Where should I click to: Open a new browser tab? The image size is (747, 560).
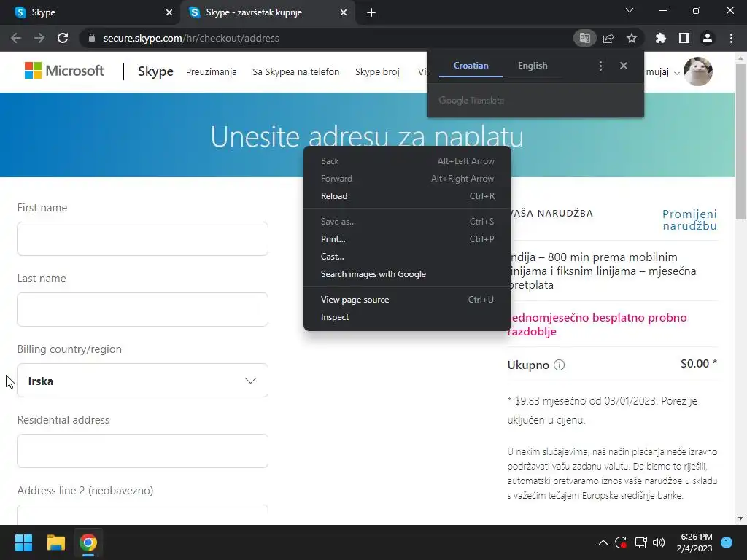point(371,12)
